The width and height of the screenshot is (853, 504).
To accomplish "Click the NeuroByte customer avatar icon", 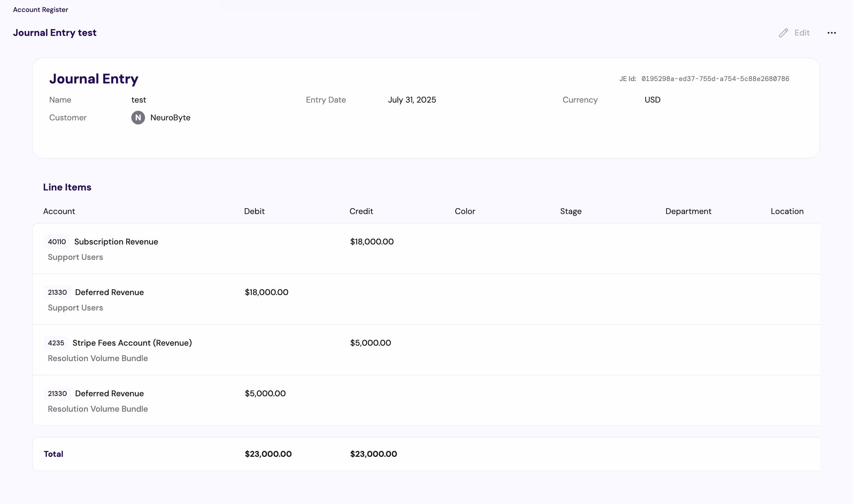I will pyautogui.click(x=138, y=118).
